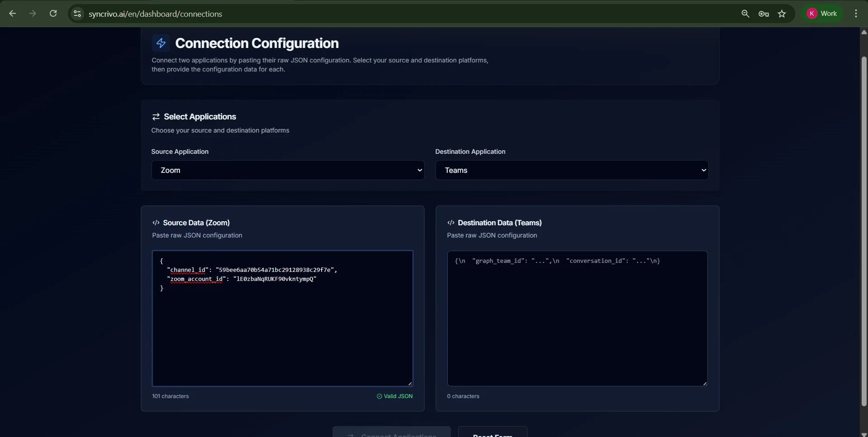Click the scrollbar down arrow

[864, 434]
